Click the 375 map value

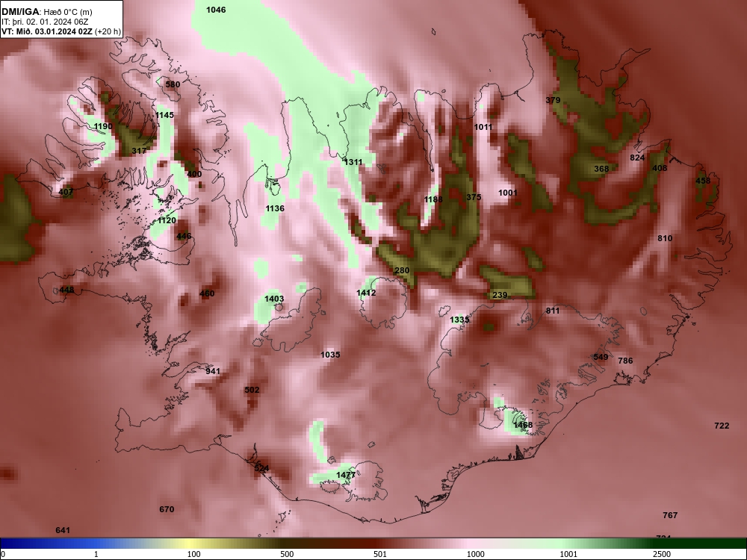click(x=474, y=197)
